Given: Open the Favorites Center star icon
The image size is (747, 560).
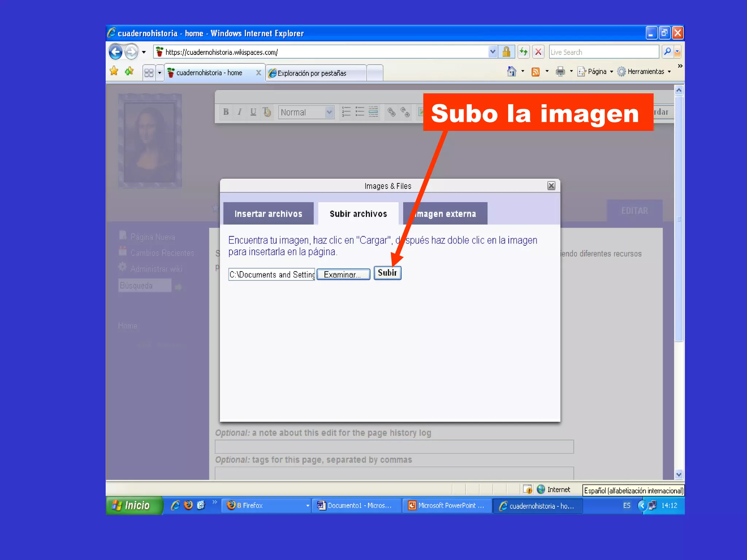Looking at the screenshot, I should pos(114,71).
